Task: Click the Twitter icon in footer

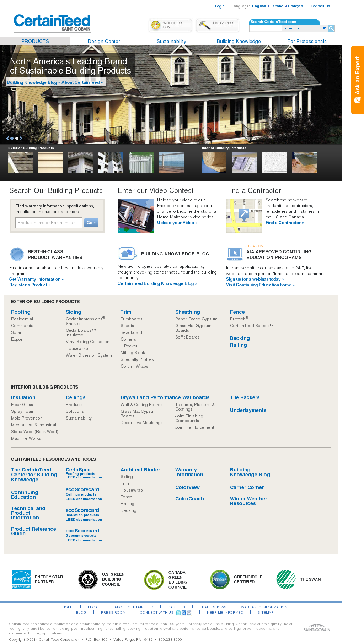Action: 178,613
